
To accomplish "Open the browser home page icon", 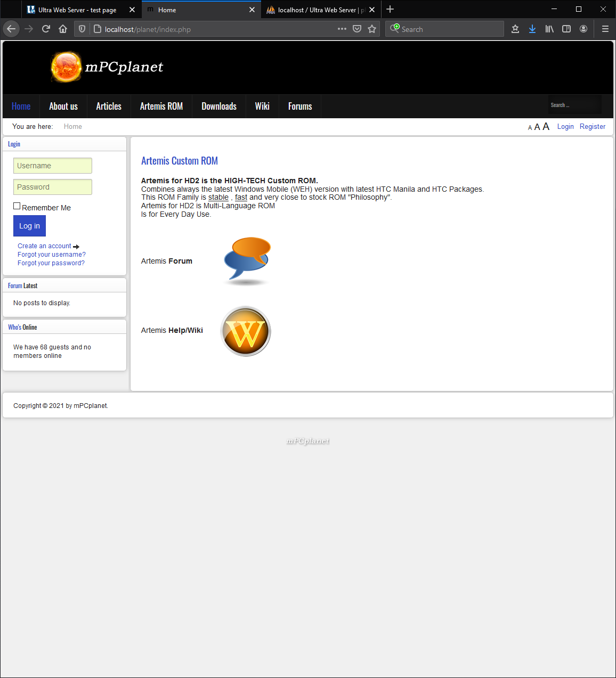I will pos(63,29).
